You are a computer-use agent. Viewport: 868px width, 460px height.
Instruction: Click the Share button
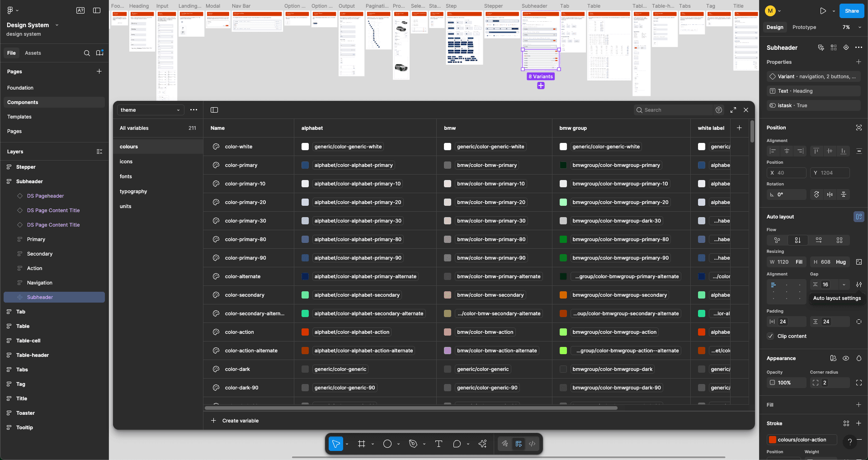point(851,11)
